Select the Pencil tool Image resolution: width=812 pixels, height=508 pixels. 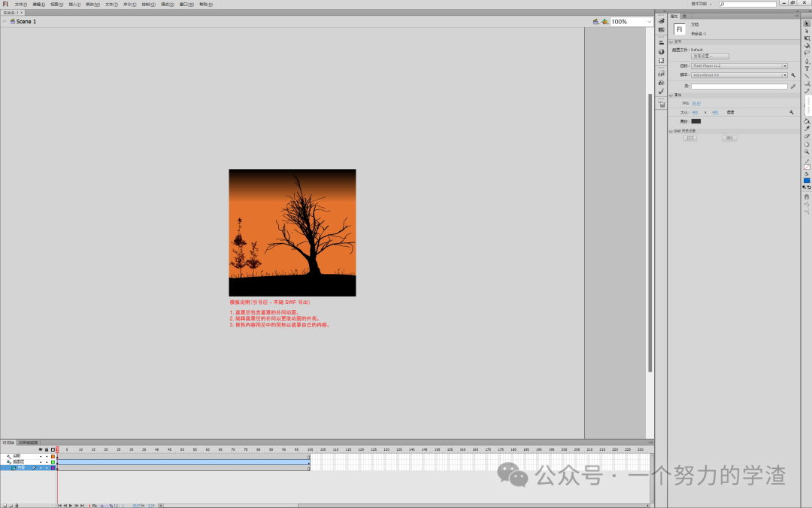(806, 91)
